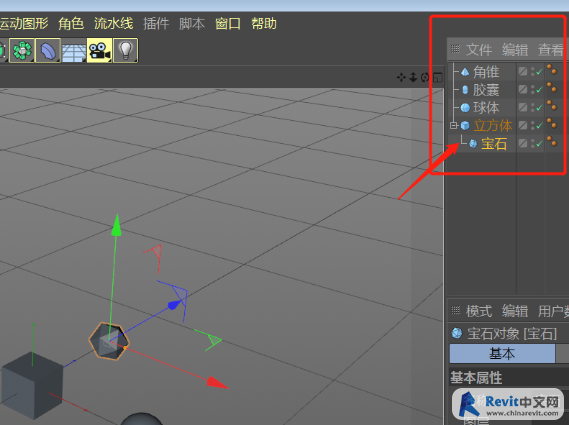Click the sphere icon beside 球体
The width and height of the screenshot is (569, 425).
click(465, 108)
